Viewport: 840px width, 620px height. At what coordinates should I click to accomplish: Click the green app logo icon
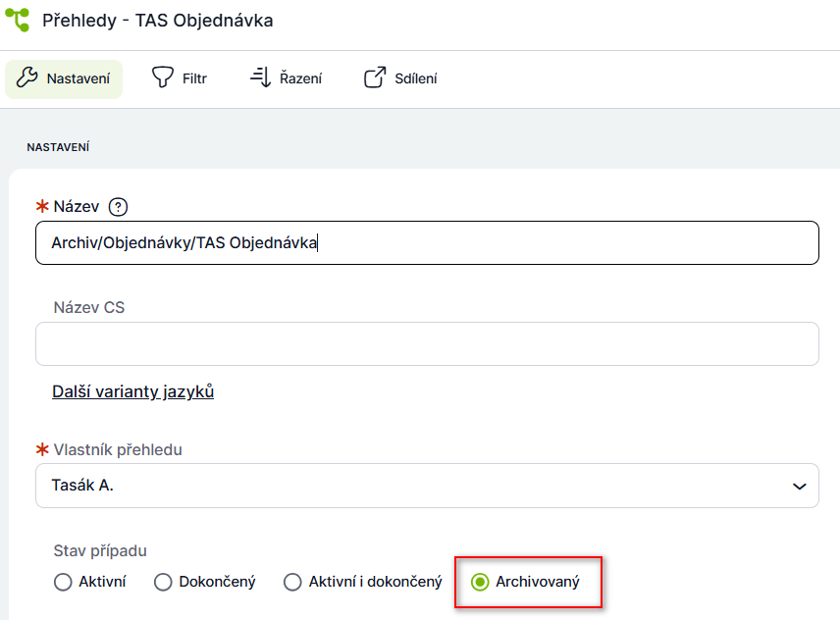[x=17, y=20]
